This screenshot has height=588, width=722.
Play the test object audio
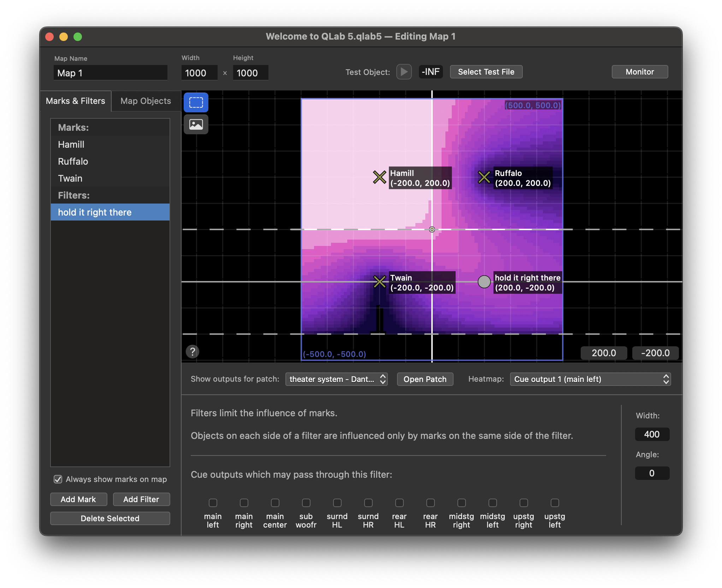404,72
